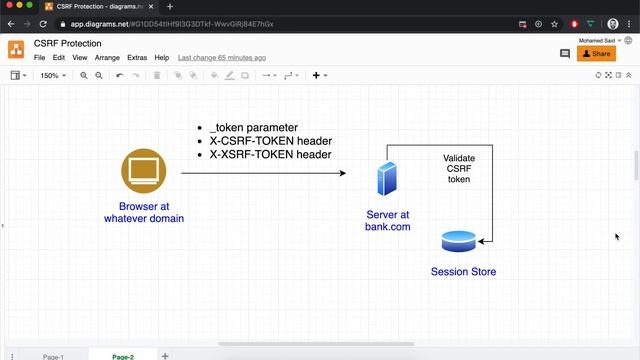Image resolution: width=640 pixels, height=360 pixels.
Task: Bookmark this page with star
Action: [554, 24]
